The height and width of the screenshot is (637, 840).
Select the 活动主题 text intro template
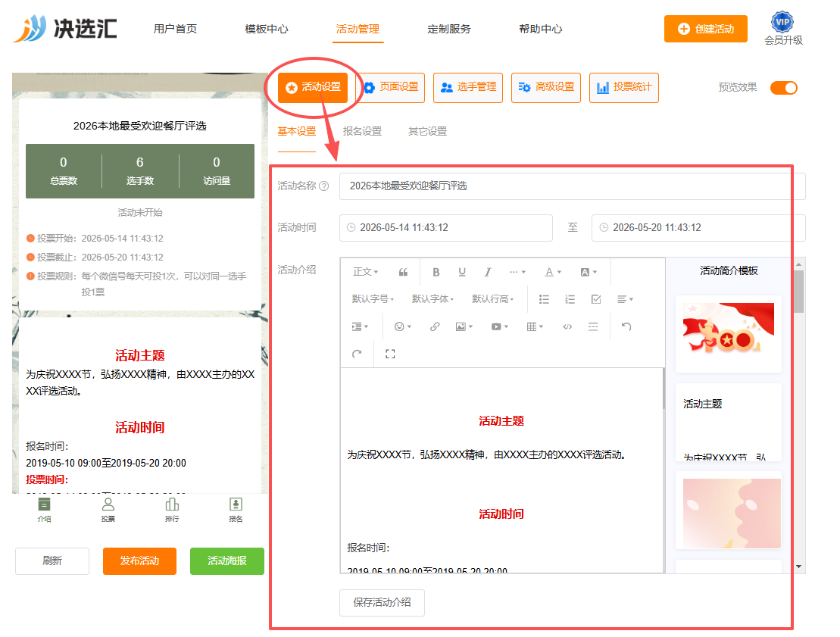point(729,422)
